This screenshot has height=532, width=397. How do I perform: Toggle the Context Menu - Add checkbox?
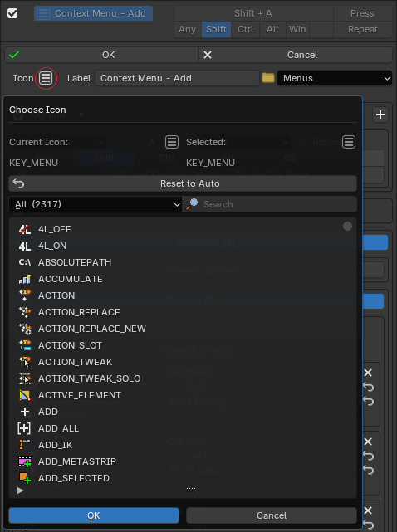click(x=12, y=13)
